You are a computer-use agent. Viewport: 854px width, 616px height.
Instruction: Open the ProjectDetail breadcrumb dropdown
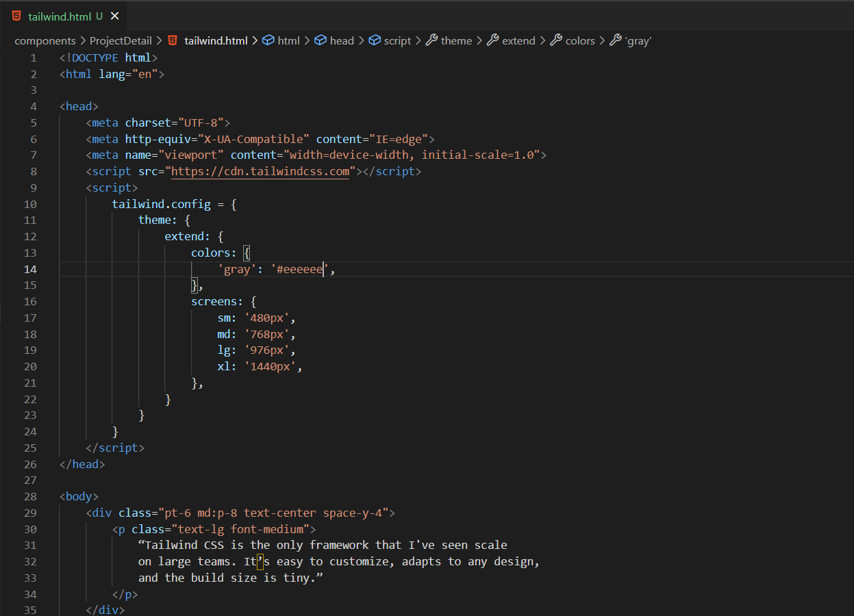121,40
